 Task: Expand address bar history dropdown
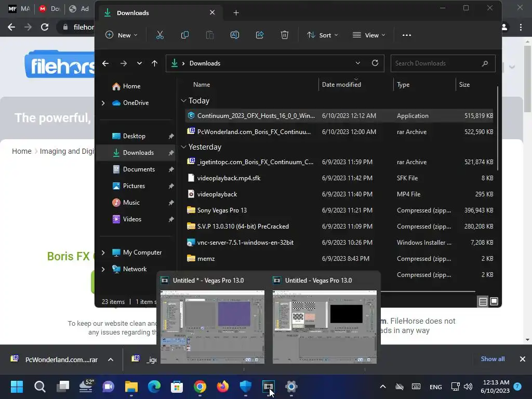(357, 63)
